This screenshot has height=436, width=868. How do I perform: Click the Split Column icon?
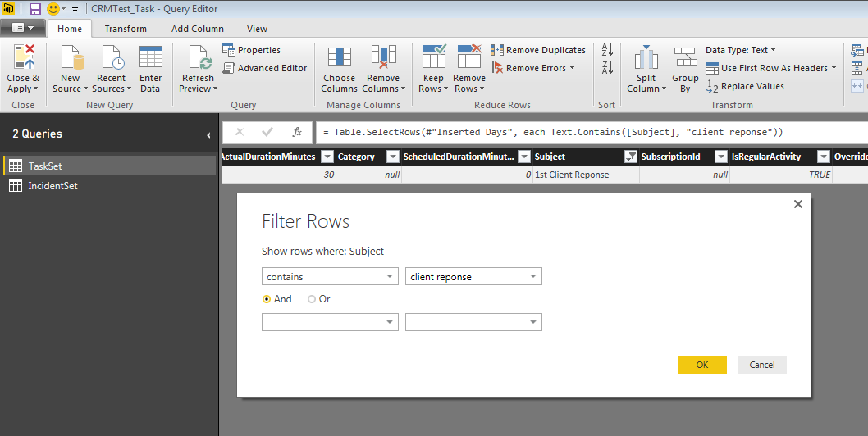click(x=646, y=57)
